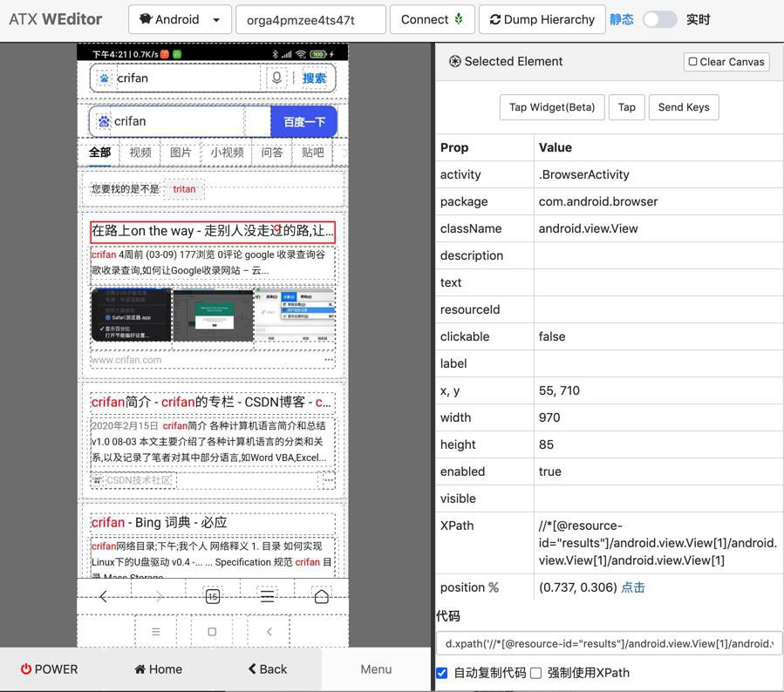This screenshot has height=692, width=784.
Task: Tap the browser home icon
Action: (x=322, y=596)
